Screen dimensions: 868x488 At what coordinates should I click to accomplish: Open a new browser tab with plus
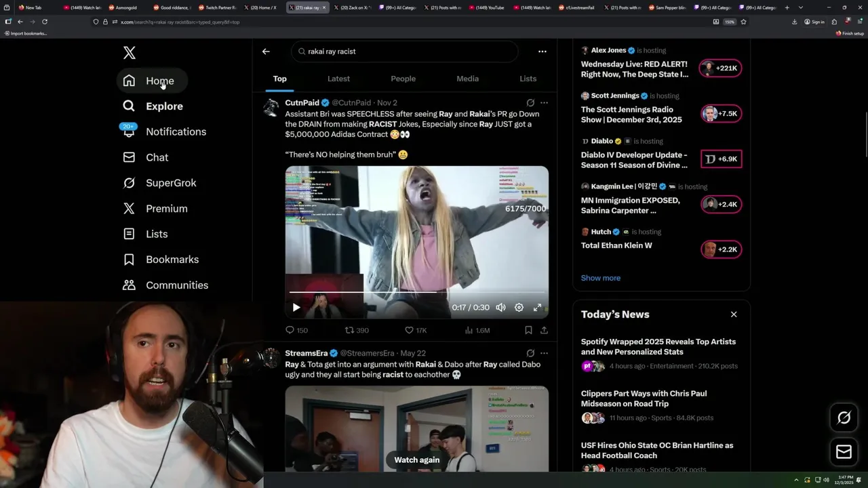point(787,7)
